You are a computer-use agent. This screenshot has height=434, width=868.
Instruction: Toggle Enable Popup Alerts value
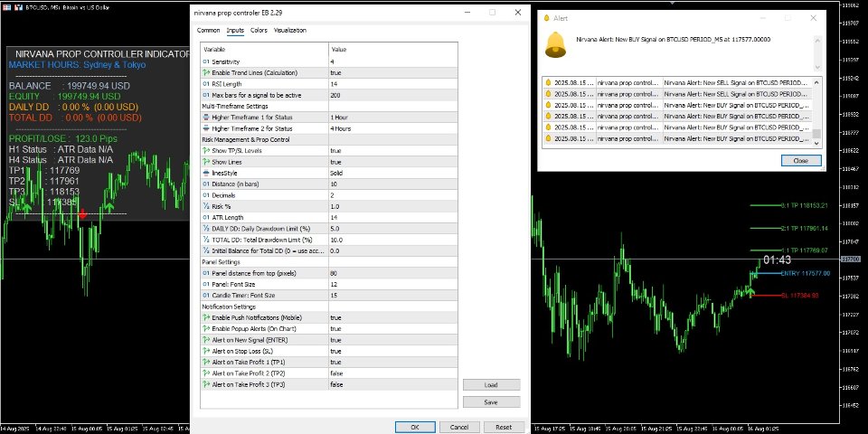tap(393, 329)
